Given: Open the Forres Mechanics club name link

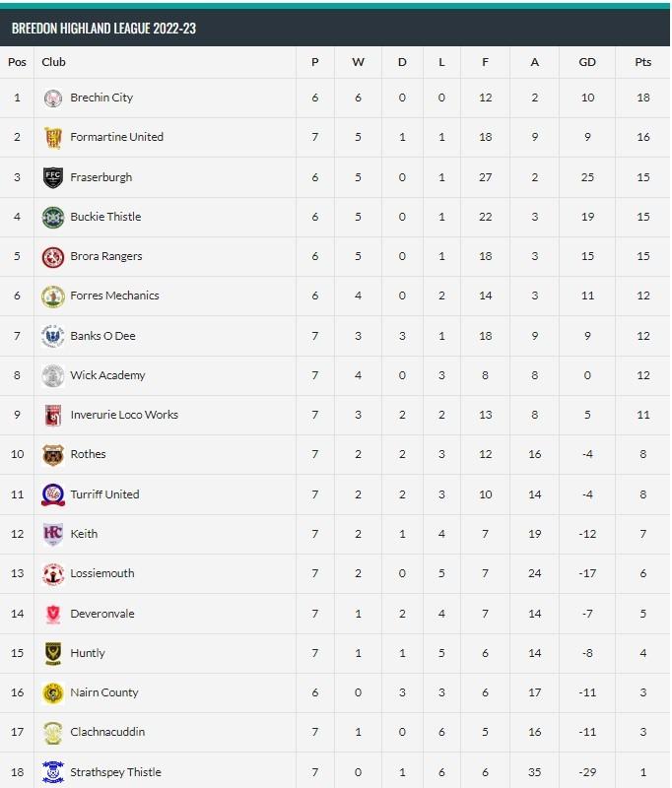Looking at the screenshot, I should [114, 295].
